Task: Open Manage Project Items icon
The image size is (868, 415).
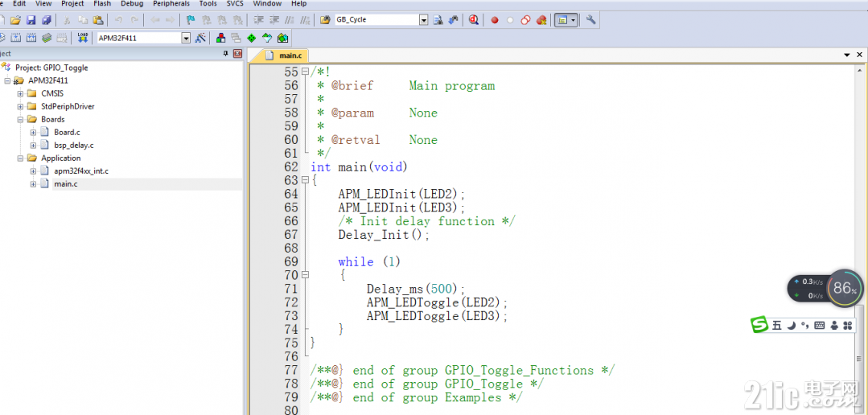Action: 221,38
